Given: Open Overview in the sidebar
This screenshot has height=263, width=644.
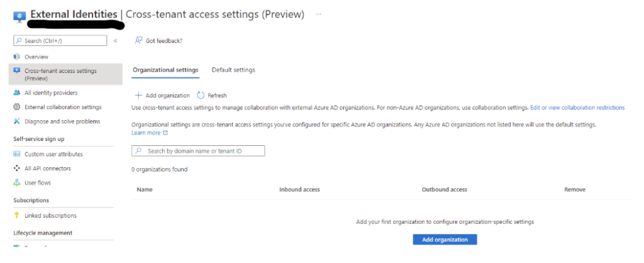Looking at the screenshot, I should coord(36,57).
